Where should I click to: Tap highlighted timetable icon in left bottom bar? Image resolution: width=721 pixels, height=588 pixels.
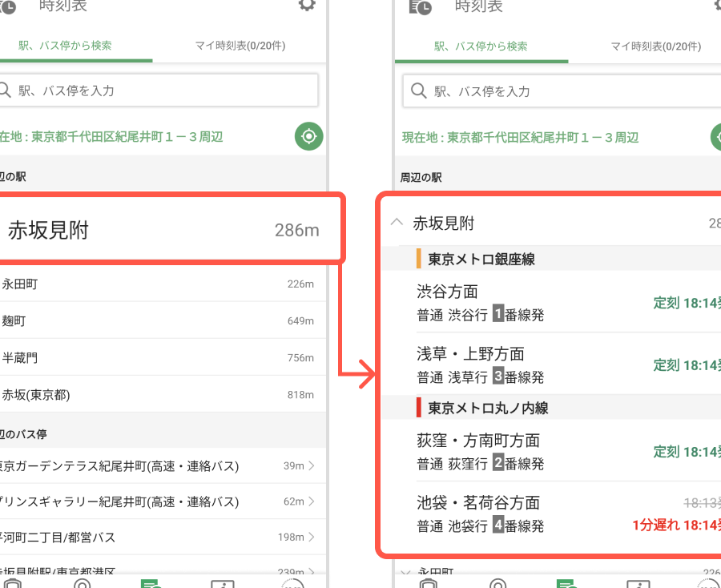(x=151, y=583)
